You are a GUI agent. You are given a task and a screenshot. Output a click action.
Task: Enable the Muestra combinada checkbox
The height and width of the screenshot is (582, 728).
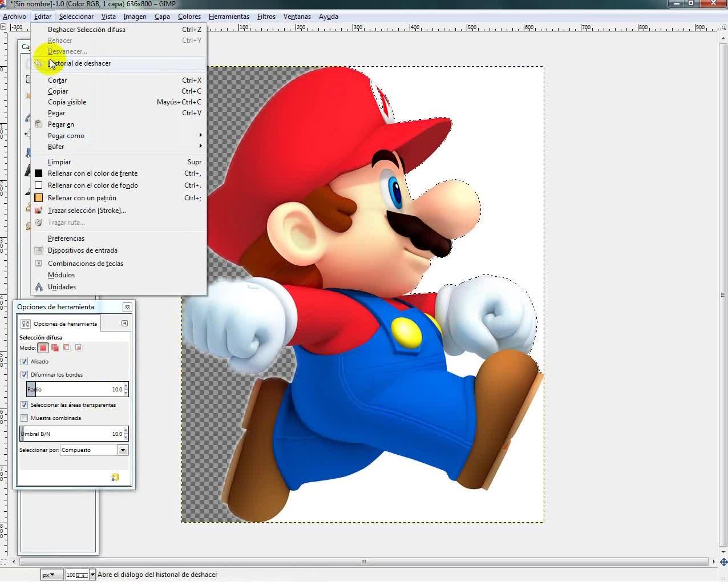pyautogui.click(x=25, y=418)
